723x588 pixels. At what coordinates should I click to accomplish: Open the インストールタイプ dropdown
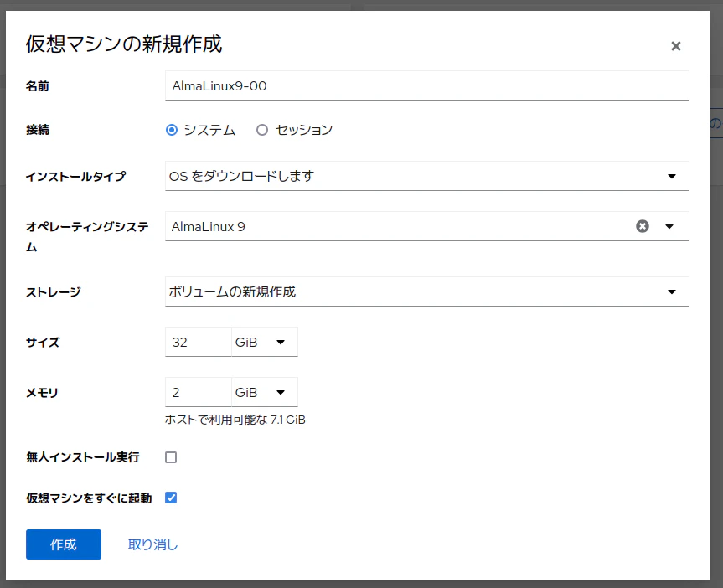coord(427,176)
